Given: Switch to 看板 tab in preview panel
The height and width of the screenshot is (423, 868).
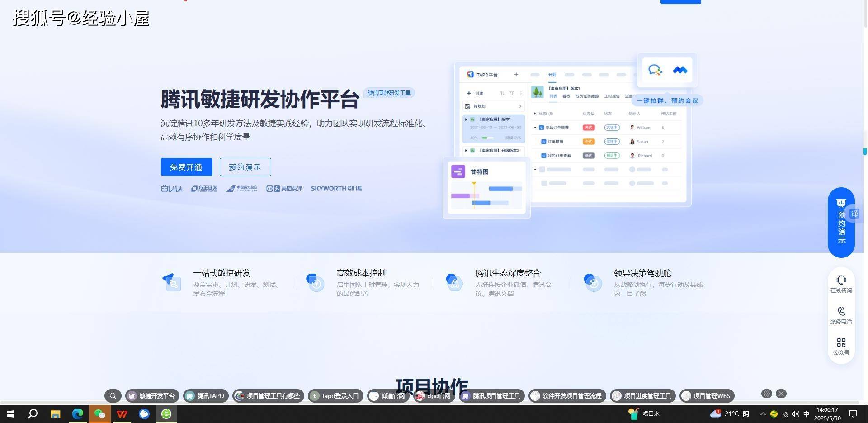Looking at the screenshot, I should (566, 96).
